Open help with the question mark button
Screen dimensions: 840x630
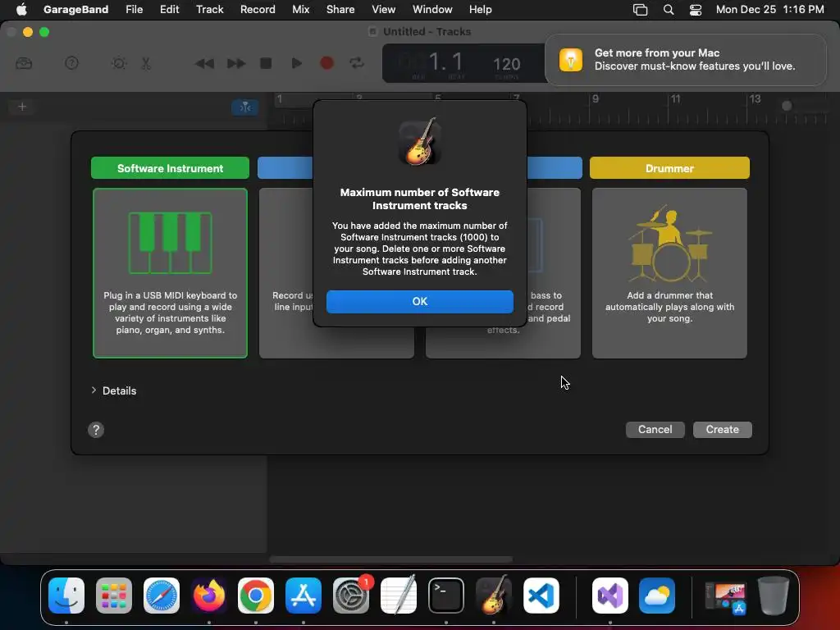point(96,430)
